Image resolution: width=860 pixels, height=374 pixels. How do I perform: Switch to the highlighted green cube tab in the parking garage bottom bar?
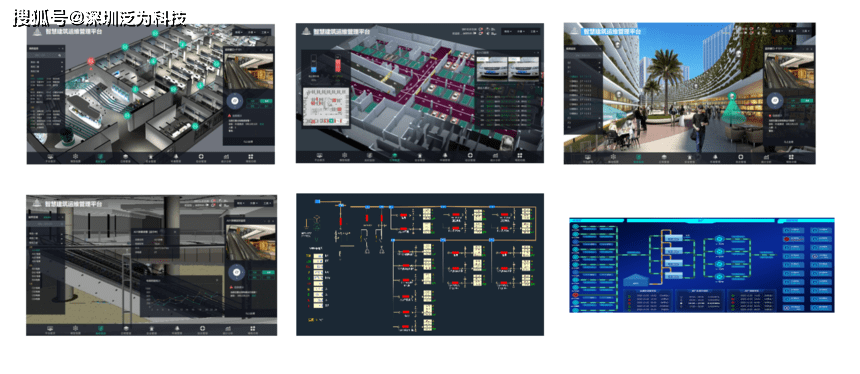click(395, 156)
